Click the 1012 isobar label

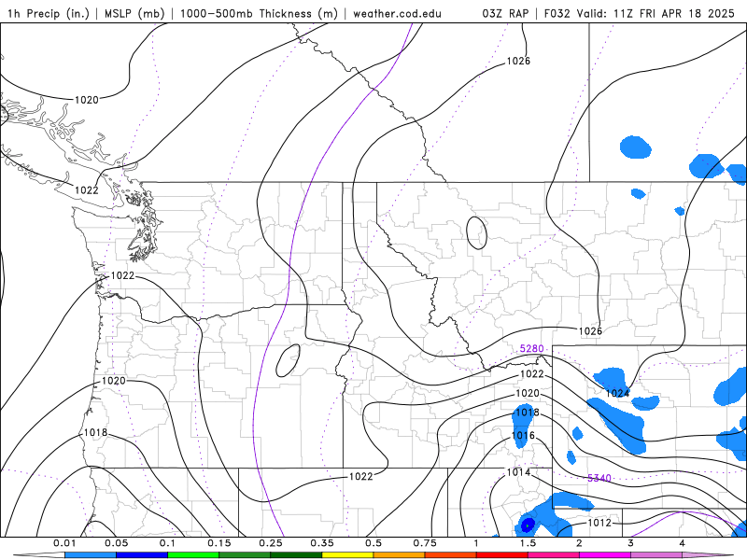point(599,523)
